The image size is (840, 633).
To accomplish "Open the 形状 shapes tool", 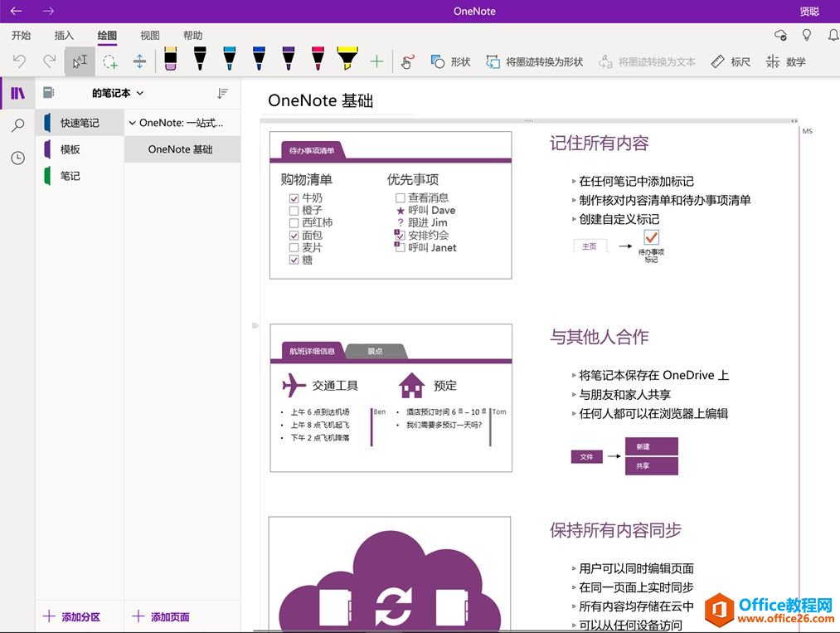I will click(450, 61).
